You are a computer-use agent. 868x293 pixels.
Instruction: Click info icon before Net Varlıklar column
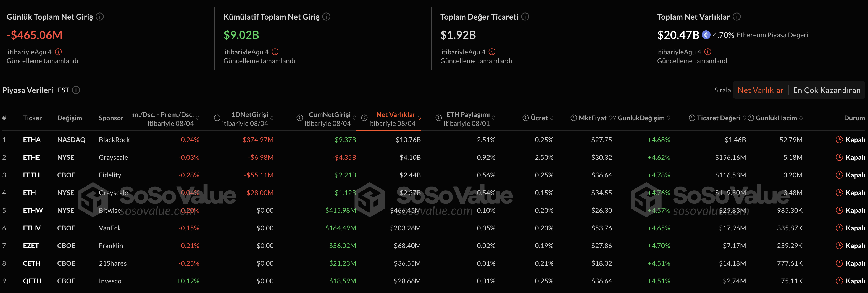(x=364, y=118)
